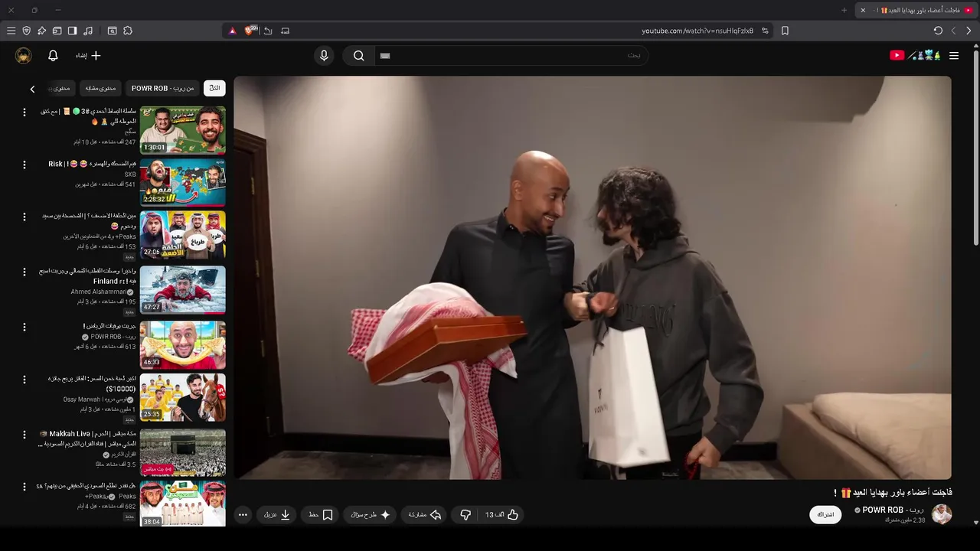Open POWR ROB channel avatar
Viewport: 980px width, 551px height.
pyautogui.click(x=942, y=514)
